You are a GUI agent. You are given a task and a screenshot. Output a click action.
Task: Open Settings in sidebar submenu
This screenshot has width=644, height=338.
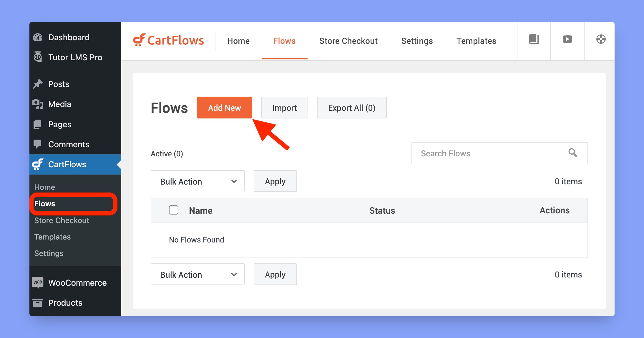[x=49, y=253]
